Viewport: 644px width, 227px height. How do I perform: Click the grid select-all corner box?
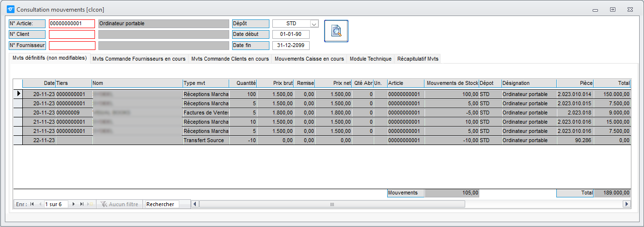tap(18, 83)
